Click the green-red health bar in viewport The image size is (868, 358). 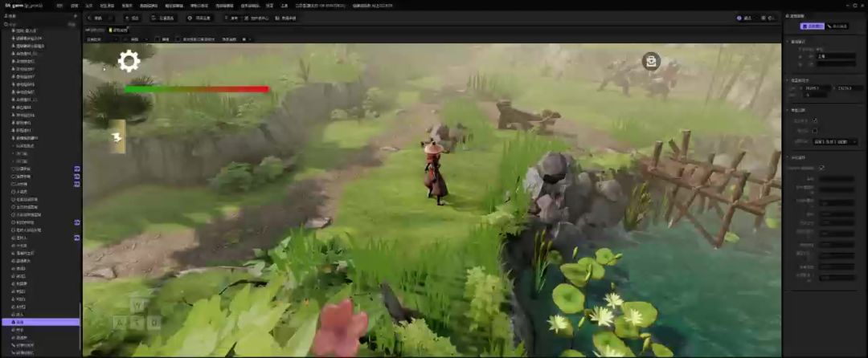tap(196, 89)
